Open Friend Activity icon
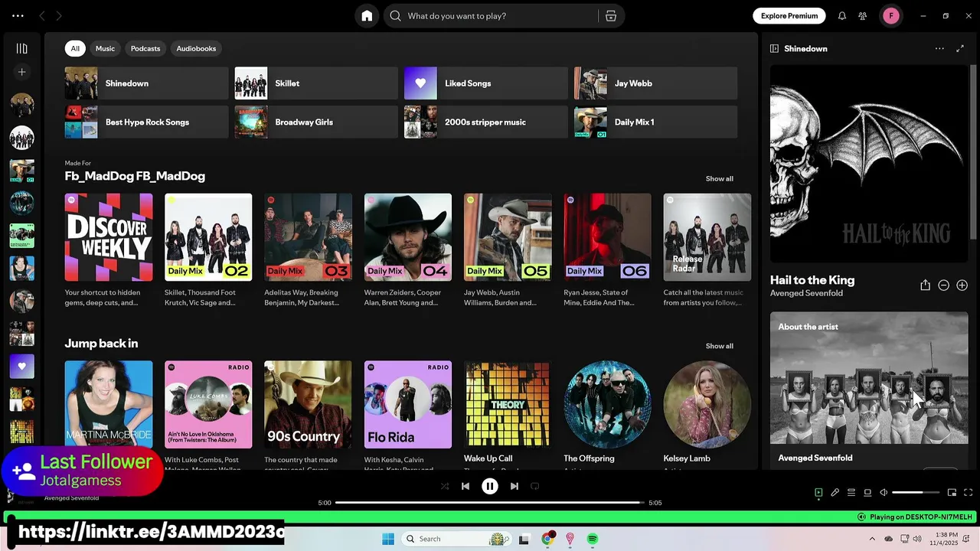This screenshot has height=551, width=980. pyautogui.click(x=863, y=16)
